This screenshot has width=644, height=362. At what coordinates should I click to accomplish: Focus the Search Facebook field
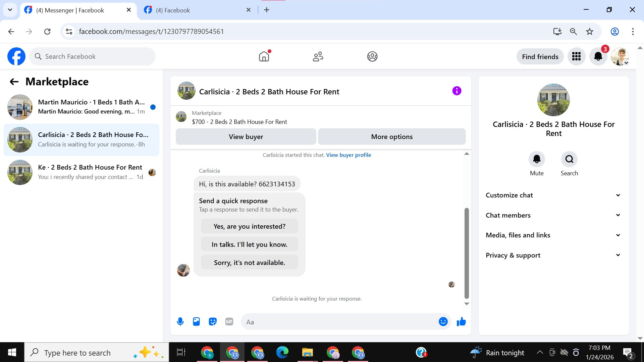[x=92, y=56]
